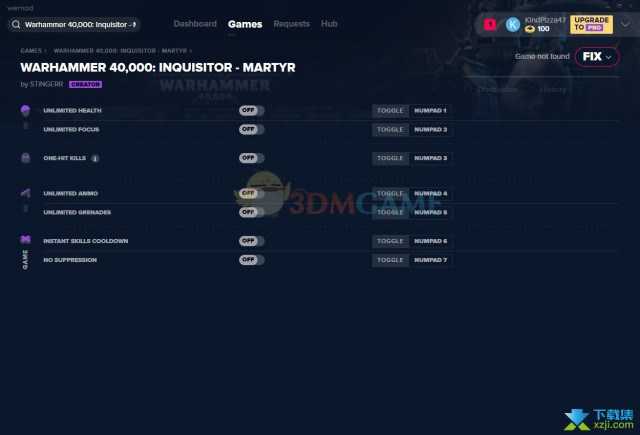Screen dimensions: 640x435
Task: Enable No Suppression switch
Action: [252, 260]
